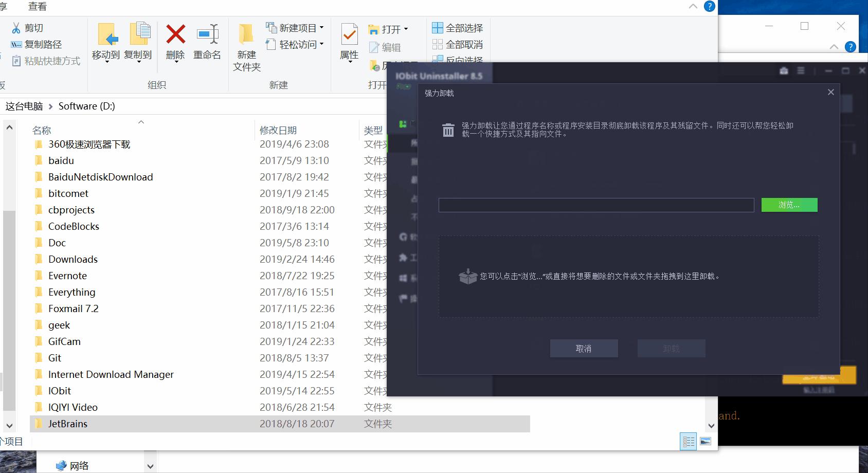Open the IObit Uninstaller hamburger menu
This screenshot has width=868, height=473.
tap(801, 71)
